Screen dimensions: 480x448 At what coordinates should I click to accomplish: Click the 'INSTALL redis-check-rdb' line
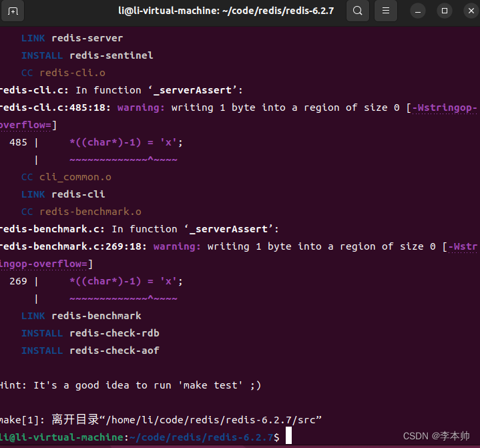click(x=90, y=333)
